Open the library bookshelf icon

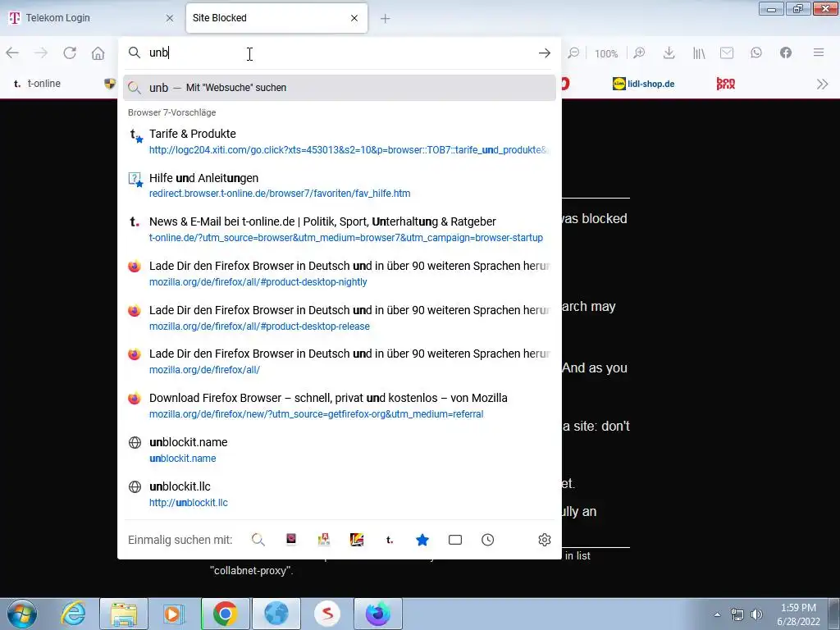pos(699,52)
